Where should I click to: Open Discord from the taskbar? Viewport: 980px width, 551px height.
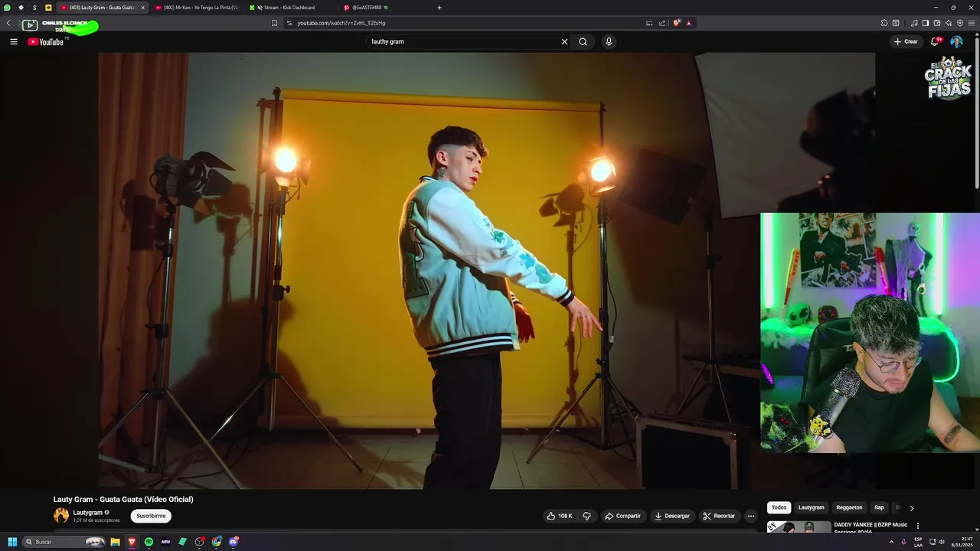234,542
